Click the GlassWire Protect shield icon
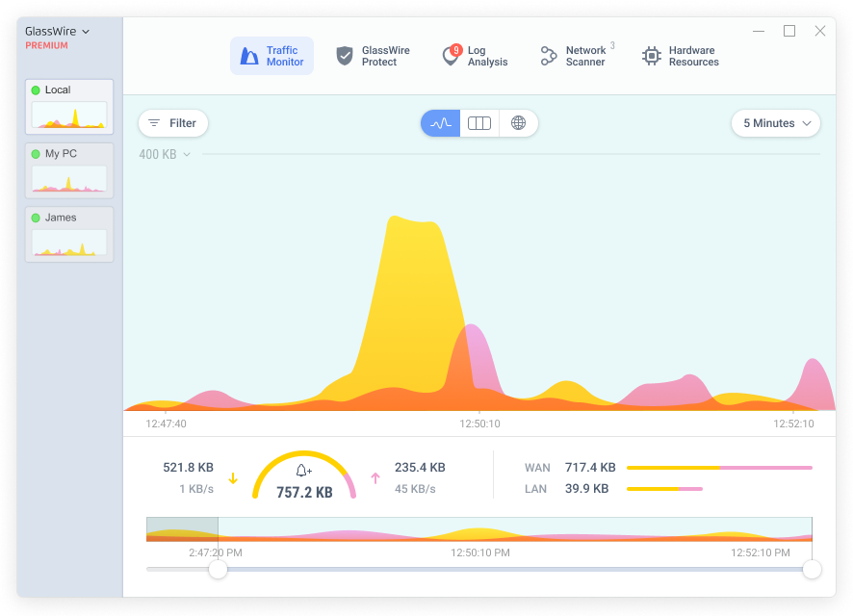Image resolution: width=853 pixels, height=616 pixels. coord(344,56)
